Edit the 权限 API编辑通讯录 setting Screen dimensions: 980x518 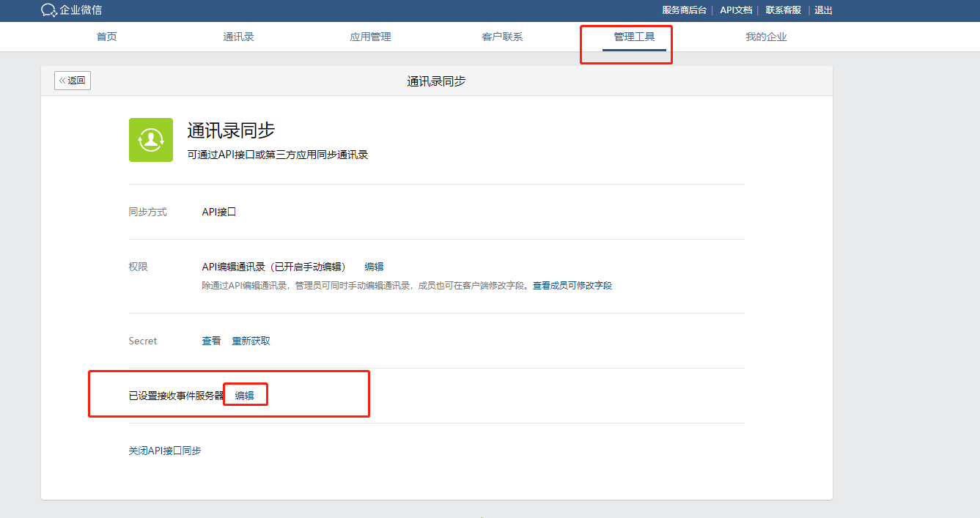375,267
